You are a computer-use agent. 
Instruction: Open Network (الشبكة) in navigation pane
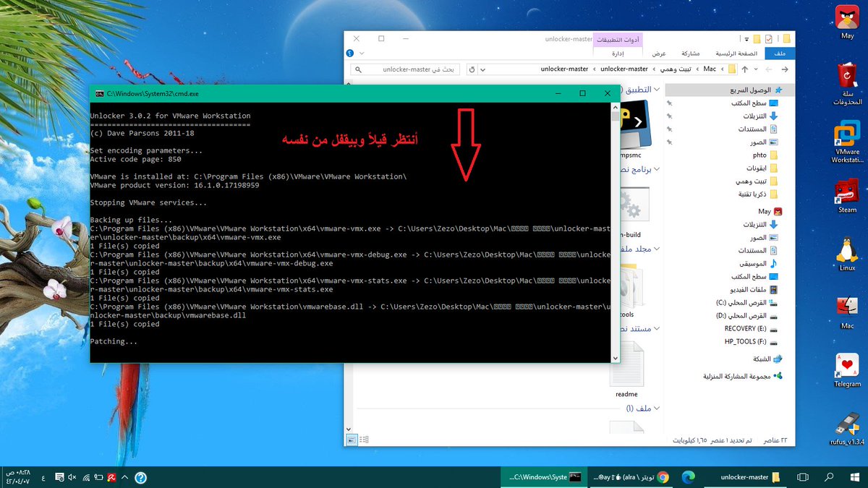(767, 359)
